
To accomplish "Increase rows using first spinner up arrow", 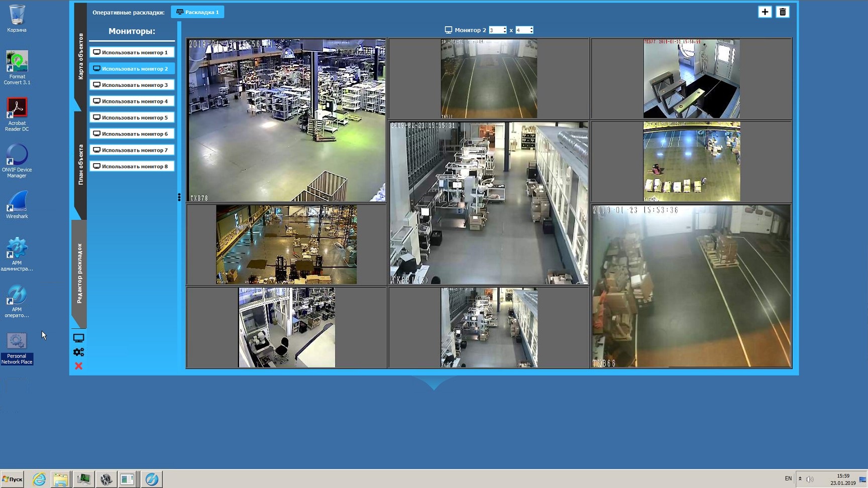I will pyautogui.click(x=504, y=28).
